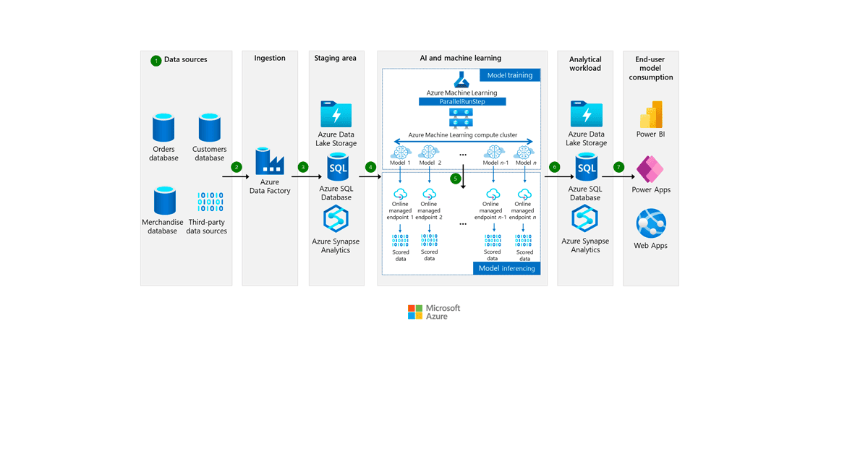Click the Model 1 brain cloud icon
This screenshot has width=868, height=454.
(x=400, y=153)
